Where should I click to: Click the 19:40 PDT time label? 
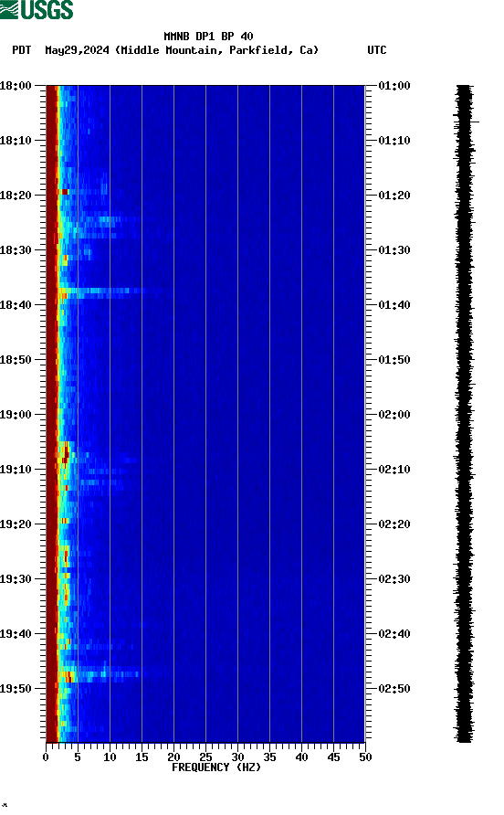[16, 633]
